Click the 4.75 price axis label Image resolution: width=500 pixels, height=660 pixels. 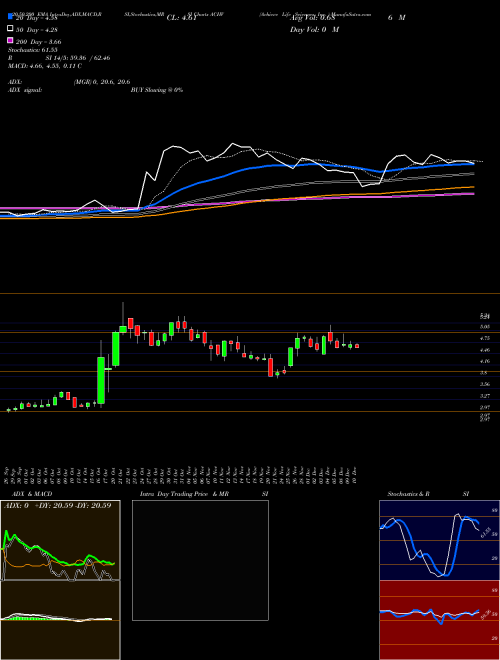(x=484, y=338)
